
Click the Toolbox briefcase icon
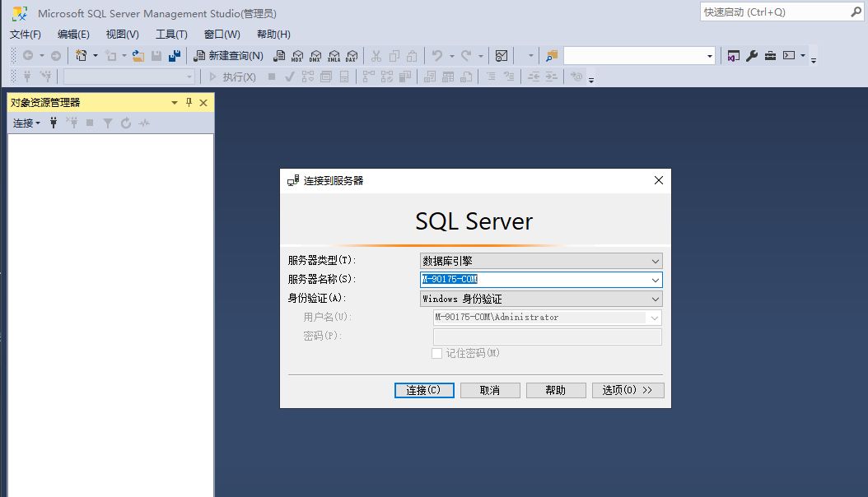pyautogui.click(x=770, y=55)
